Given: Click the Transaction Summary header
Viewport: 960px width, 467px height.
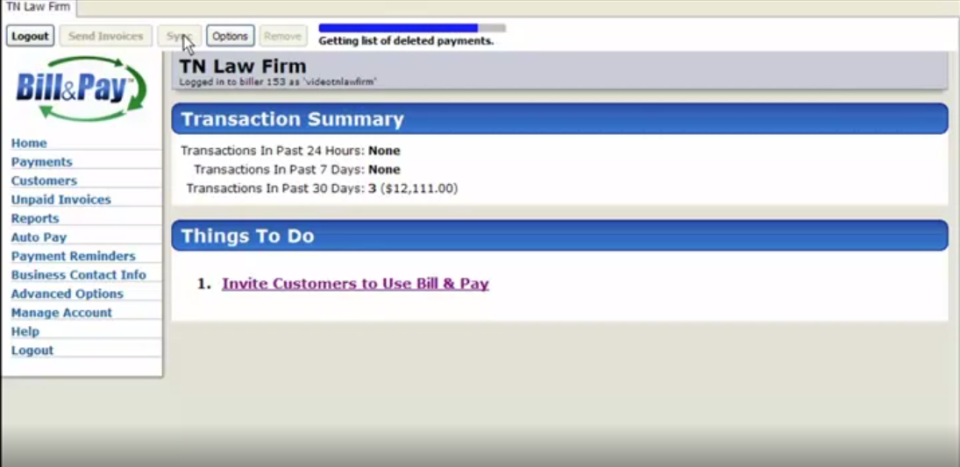Looking at the screenshot, I should pyautogui.click(x=560, y=119).
